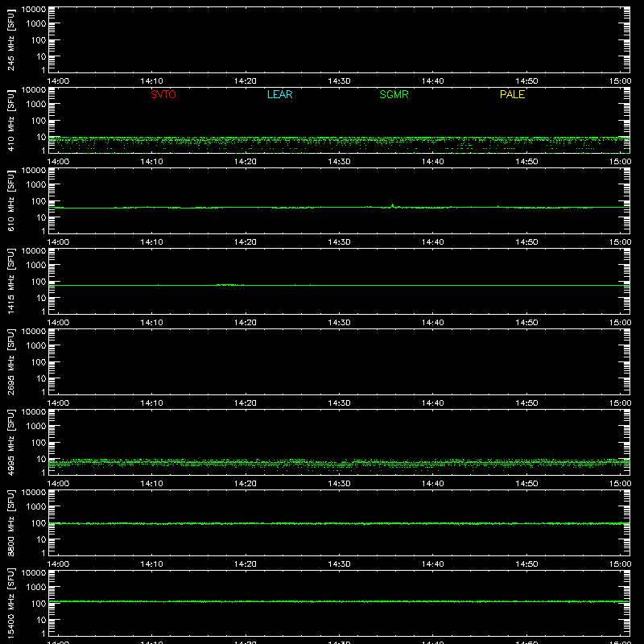Select the 610 MHz [SFU] axis title
644x644 pixels.
point(10,200)
